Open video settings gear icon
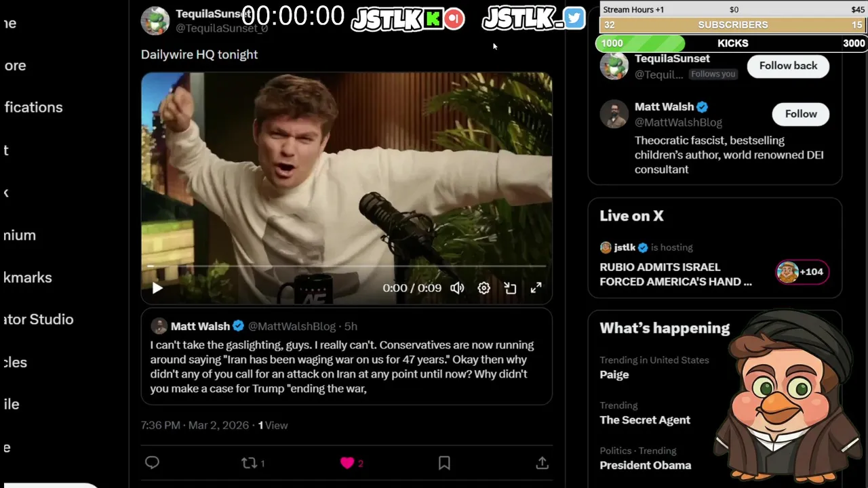The height and width of the screenshot is (488, 868). pos(484,288)
